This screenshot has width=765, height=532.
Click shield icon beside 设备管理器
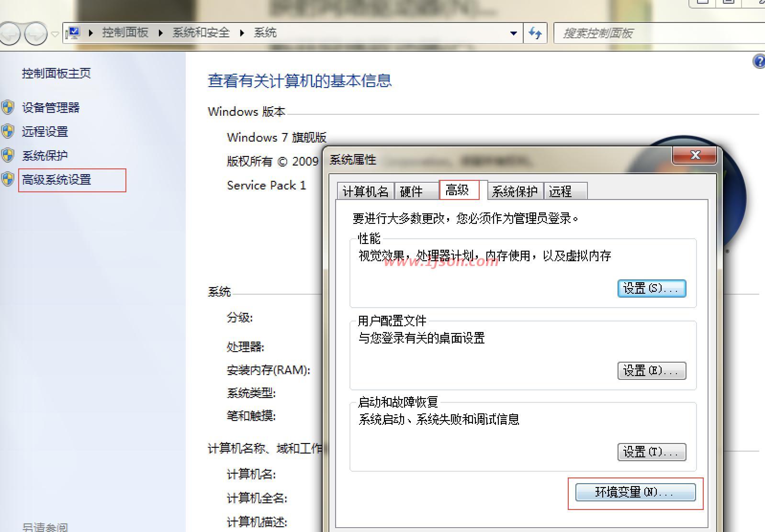click(x=8, y=108)
